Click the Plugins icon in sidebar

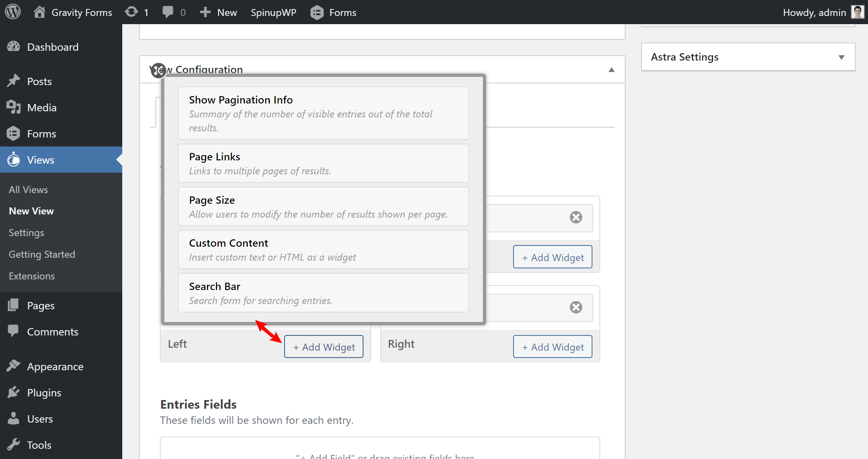16,392
